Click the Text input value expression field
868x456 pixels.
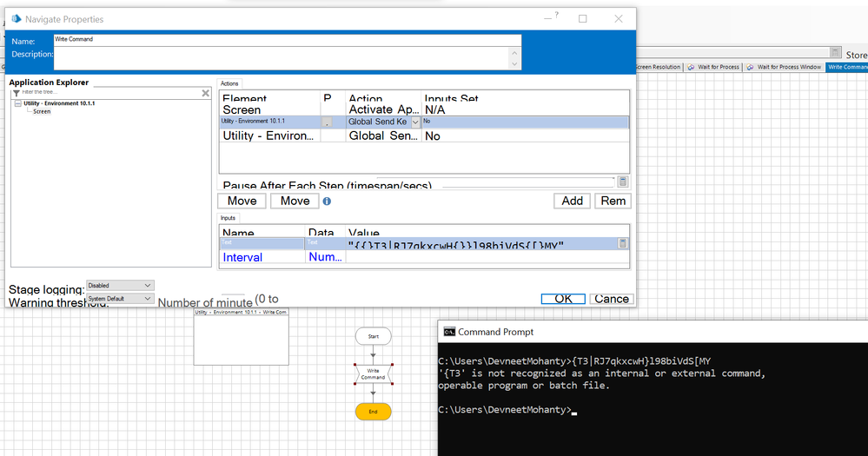[x=481, y=243]
